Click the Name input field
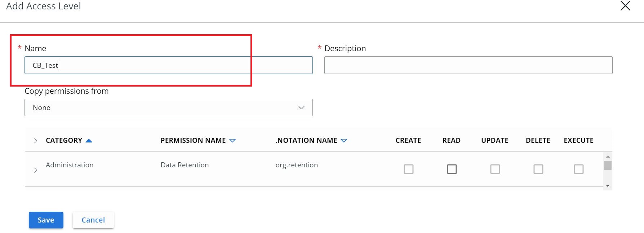This screenshot has width=644, height=233. pyautogui.click(x=168, y=65)
